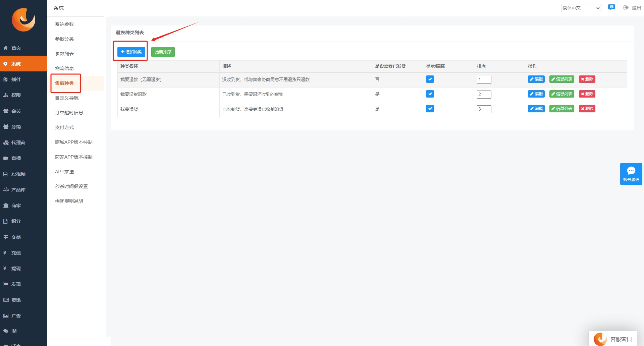Edit the 我要退货退款 row
Screen dimensions: 644x346
click(x=536, y=94)
